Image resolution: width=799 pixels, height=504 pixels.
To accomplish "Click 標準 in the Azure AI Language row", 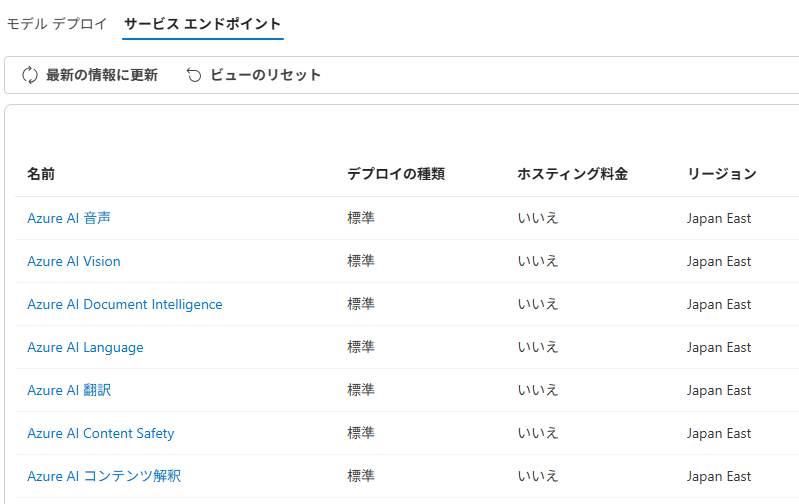I will click(361, 348).
